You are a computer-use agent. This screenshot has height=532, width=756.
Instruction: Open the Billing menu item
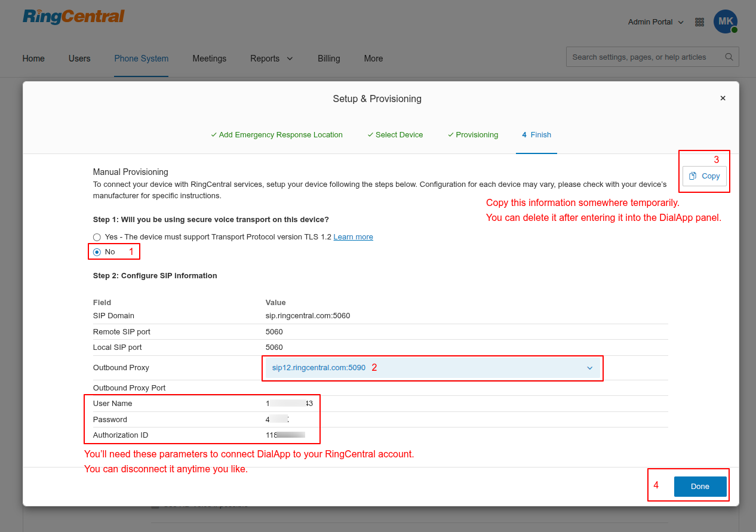pos(328,59)
